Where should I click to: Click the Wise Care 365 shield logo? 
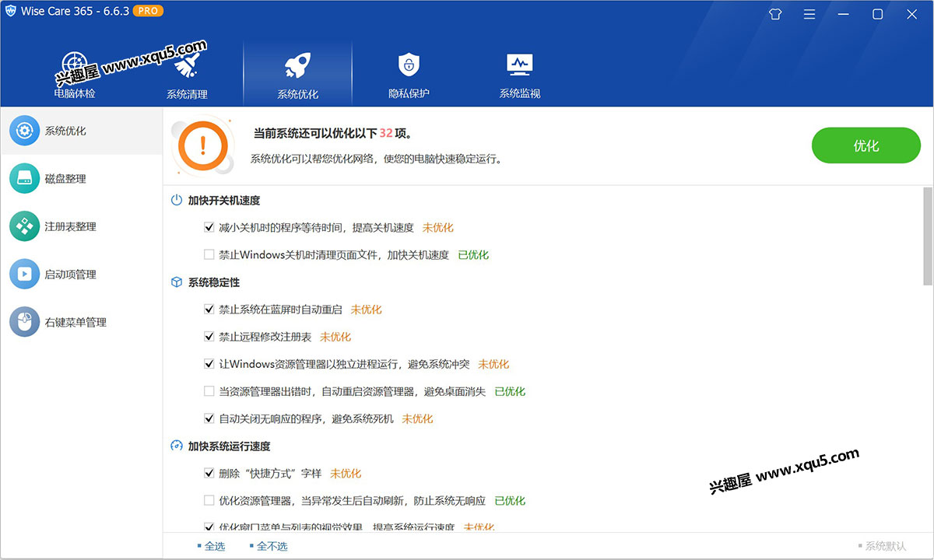[x=11, y=11]
